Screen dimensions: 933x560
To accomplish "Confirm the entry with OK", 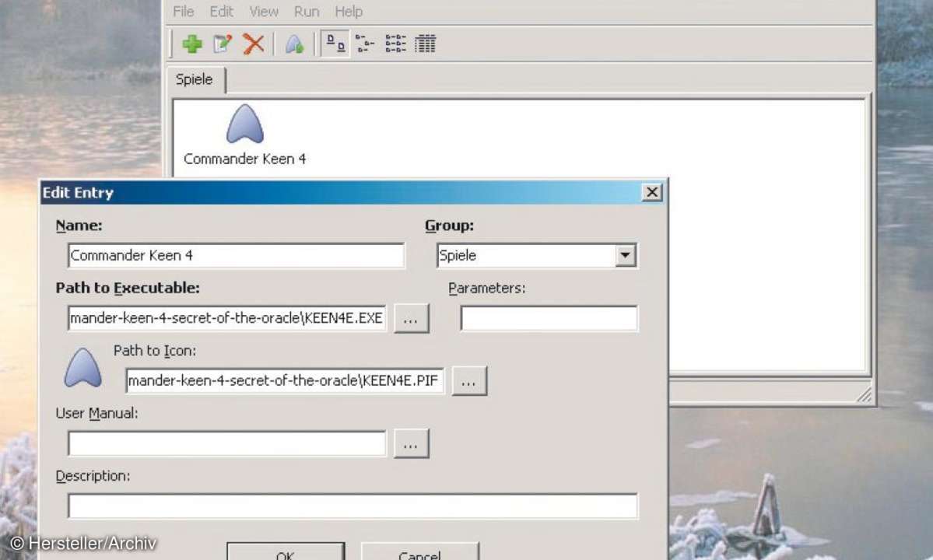I will tap(286, 551).
